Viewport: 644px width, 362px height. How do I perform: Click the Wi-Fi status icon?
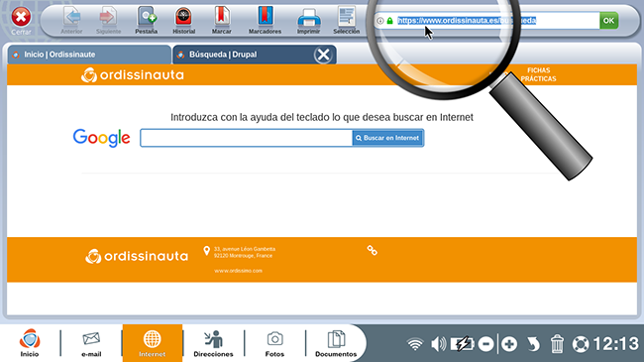click(415, 344)
